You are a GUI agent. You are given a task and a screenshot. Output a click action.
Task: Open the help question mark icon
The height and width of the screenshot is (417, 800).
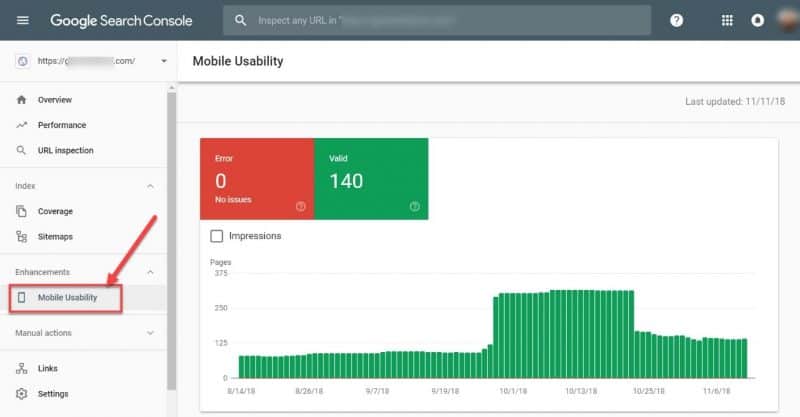677,20
